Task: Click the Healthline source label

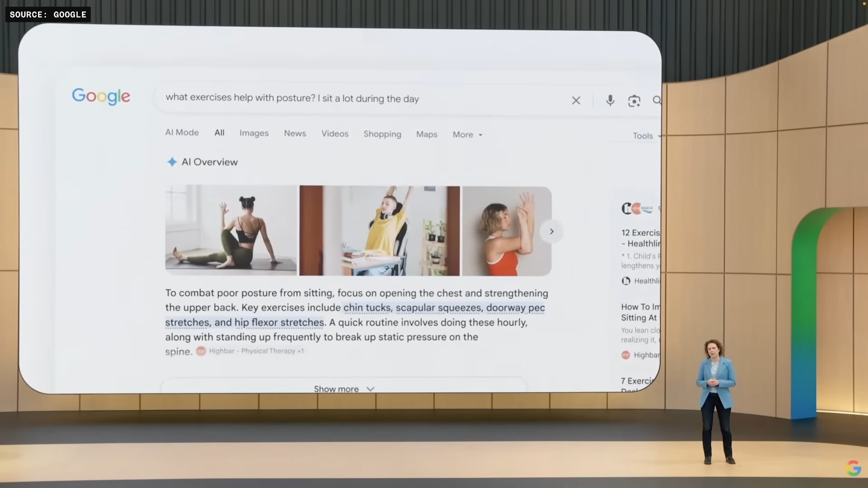Action: coord(641,281)
